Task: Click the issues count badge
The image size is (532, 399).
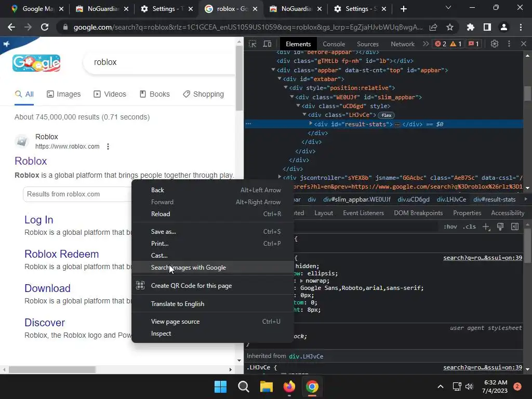Action: coord(474,44)
